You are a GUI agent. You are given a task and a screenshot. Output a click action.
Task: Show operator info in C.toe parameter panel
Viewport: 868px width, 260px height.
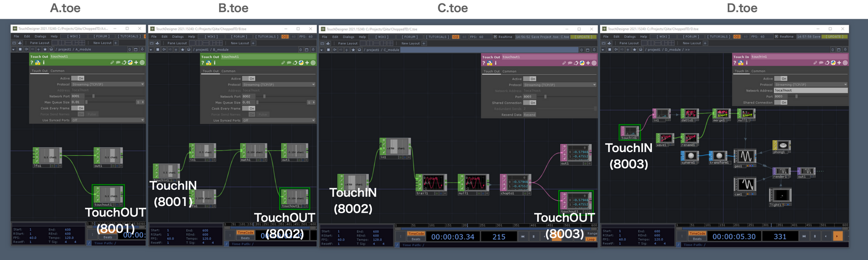point(496,63)
